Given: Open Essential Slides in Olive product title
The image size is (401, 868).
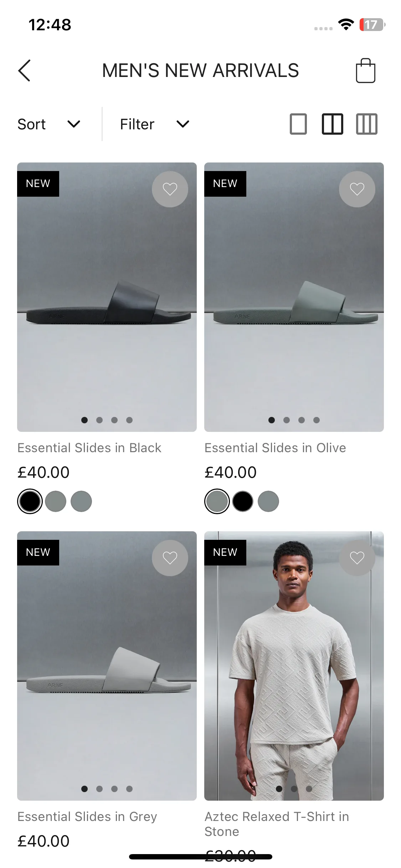Looking at the screenshot, I should pyautogui.click(x=275, y=448).
